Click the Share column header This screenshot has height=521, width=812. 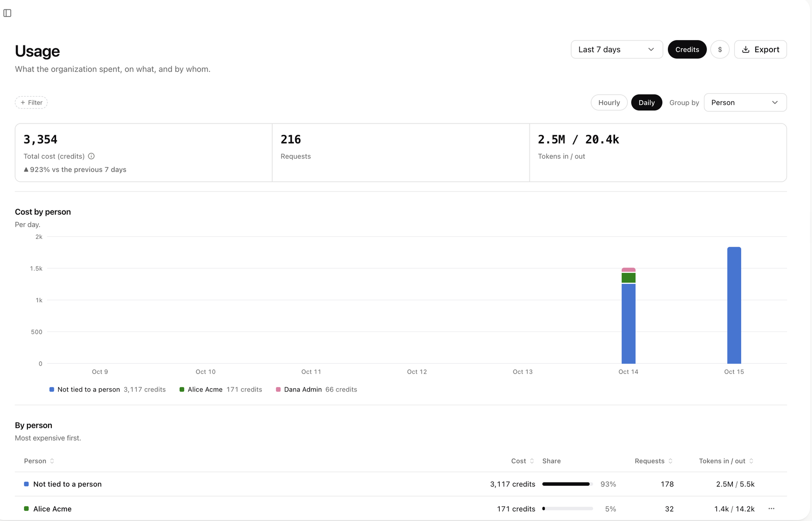[552, 461]
